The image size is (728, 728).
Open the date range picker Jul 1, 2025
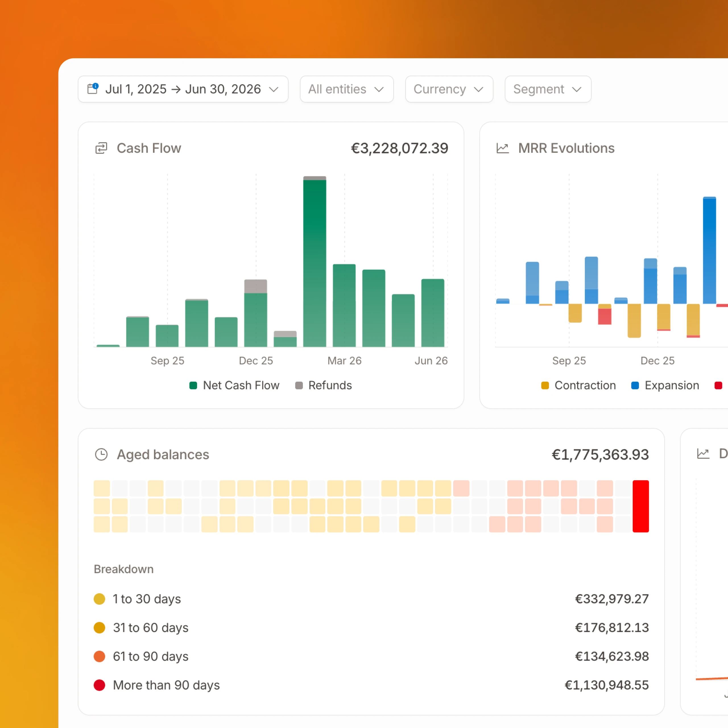pos(183,89)
